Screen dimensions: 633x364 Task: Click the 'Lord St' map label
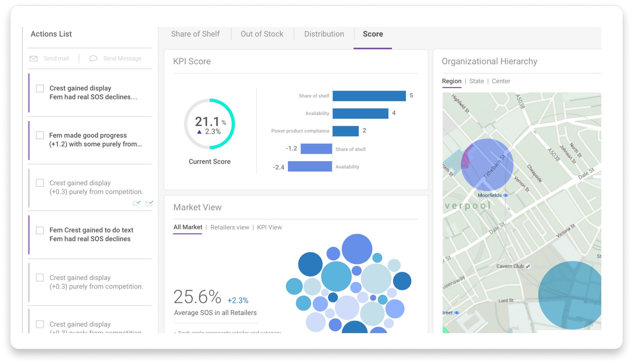[x=506, y=301]
